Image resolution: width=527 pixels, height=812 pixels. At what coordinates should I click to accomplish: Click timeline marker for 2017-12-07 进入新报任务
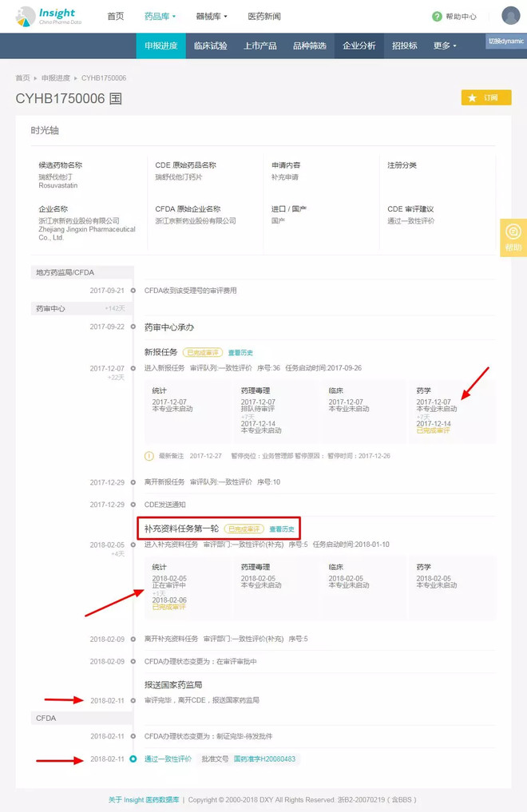[133, 368]
